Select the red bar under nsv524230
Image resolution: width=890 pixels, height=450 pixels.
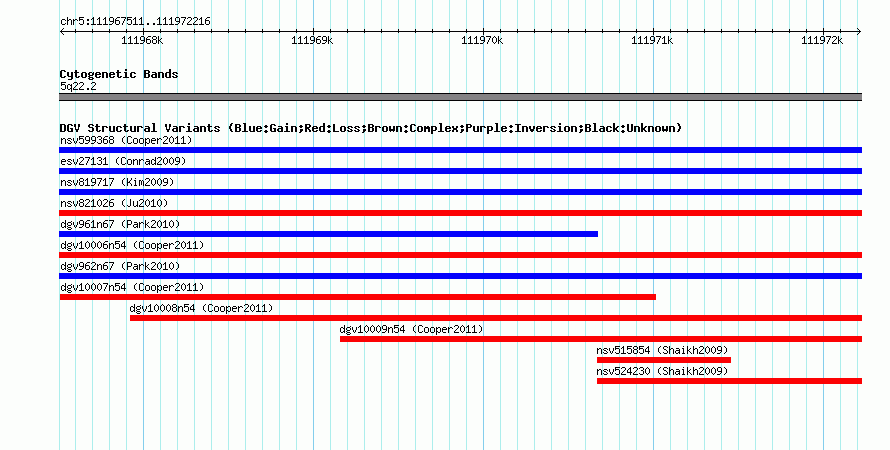pyautogui.click(x=729, y=381)
